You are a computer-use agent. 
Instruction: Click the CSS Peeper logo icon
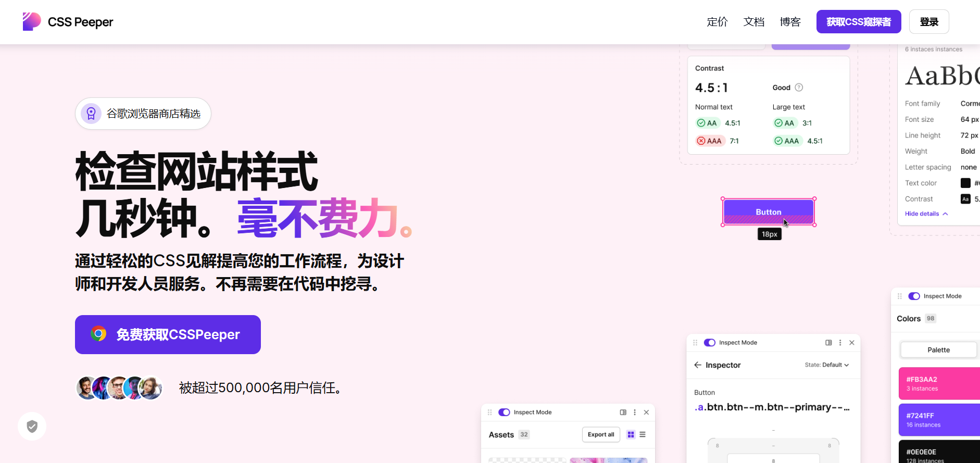[32, 21]
